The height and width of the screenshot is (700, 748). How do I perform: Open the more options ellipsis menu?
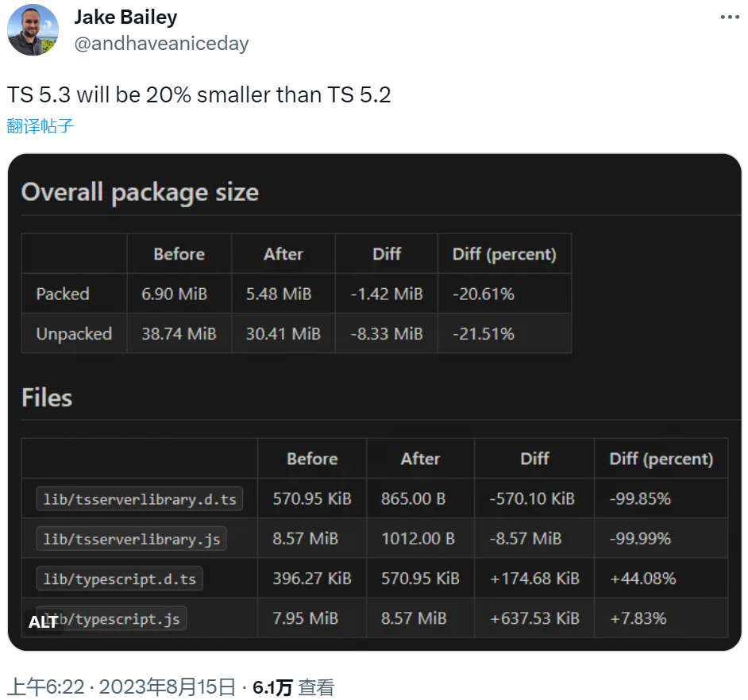[x=729, y=17]
